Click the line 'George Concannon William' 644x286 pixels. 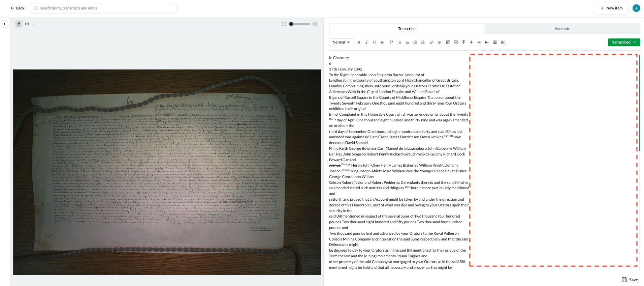tap(352, 177)
